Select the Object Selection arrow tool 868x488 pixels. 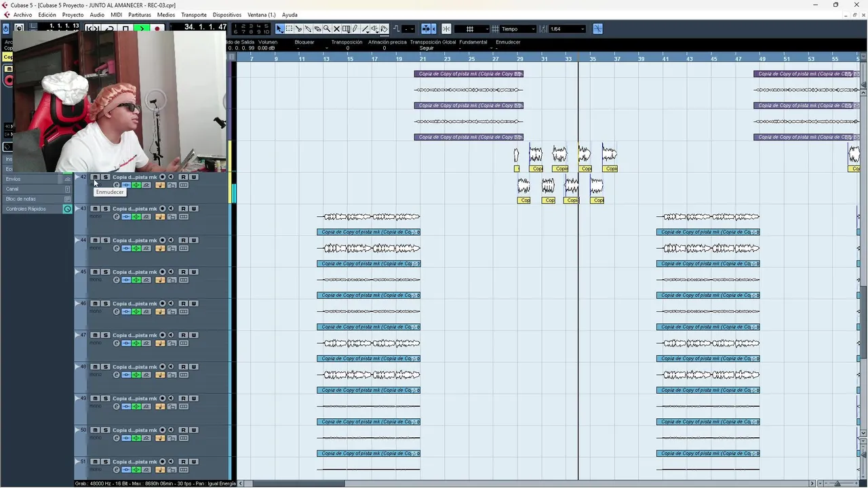point(280,29)
